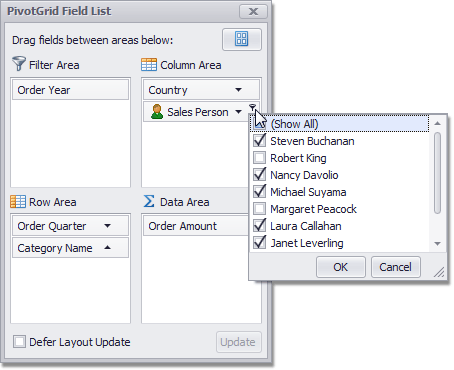Click the Column Area grid icon
Image resolution: width=454 pixels, height=370 pixels.
tap(149, 65)
